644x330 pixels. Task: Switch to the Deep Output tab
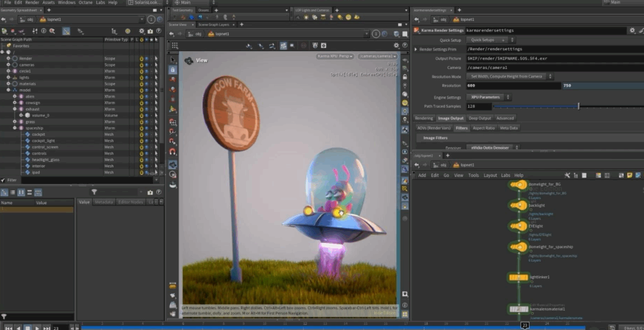coord(479,118)
